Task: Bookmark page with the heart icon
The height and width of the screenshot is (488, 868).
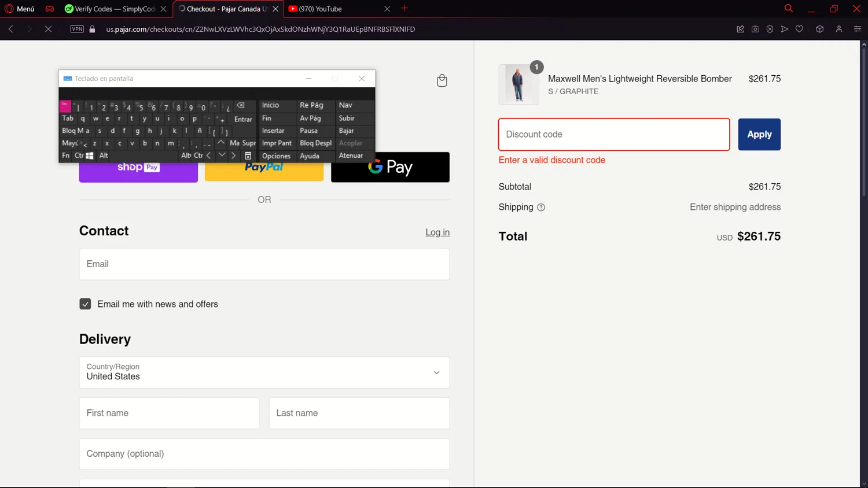Action: tap(799, 29)
